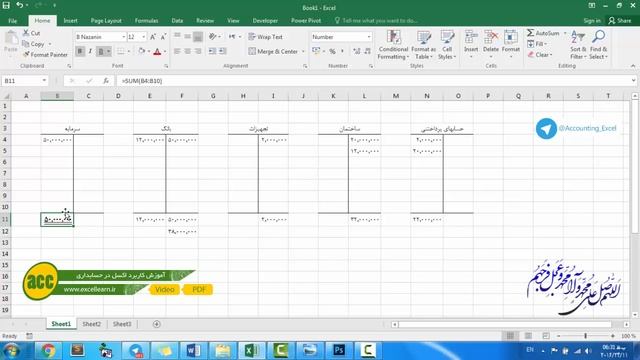Toggle Underline formatting

pyautogui.click(x=101, y=51)
